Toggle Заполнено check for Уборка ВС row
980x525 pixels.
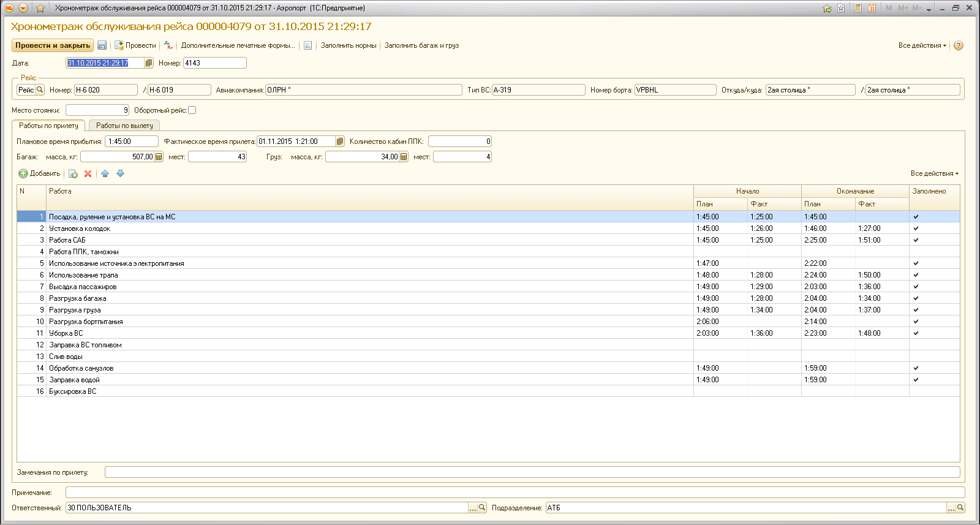916,333
